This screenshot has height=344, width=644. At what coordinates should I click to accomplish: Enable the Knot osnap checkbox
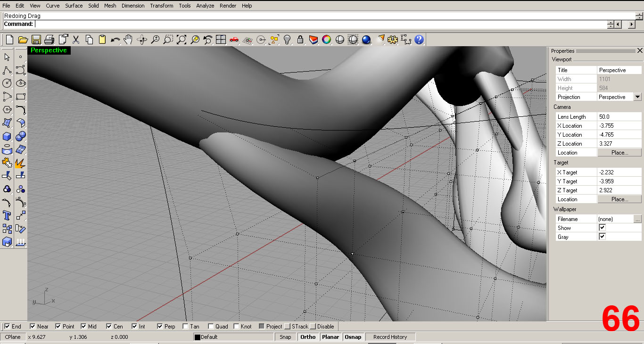[x=236, y=326]
